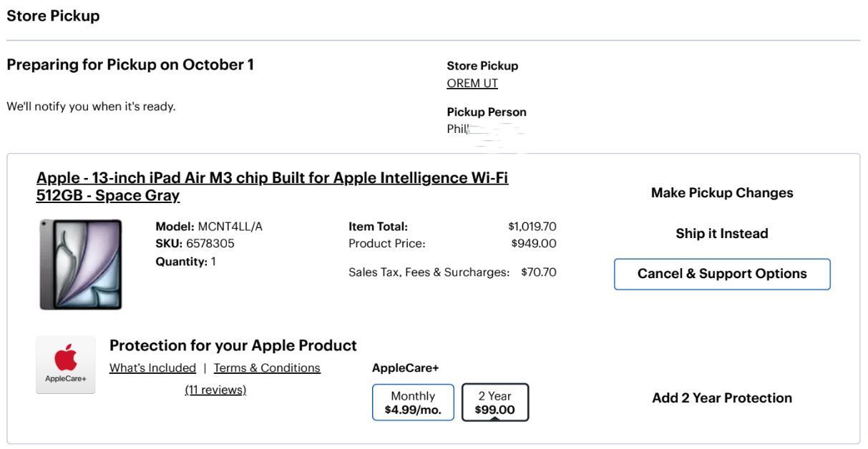Select the 2 Year $99.00 AppleCare+ plan
The image size is (868, 449).
pyautogui.click(x=495, y=403)
